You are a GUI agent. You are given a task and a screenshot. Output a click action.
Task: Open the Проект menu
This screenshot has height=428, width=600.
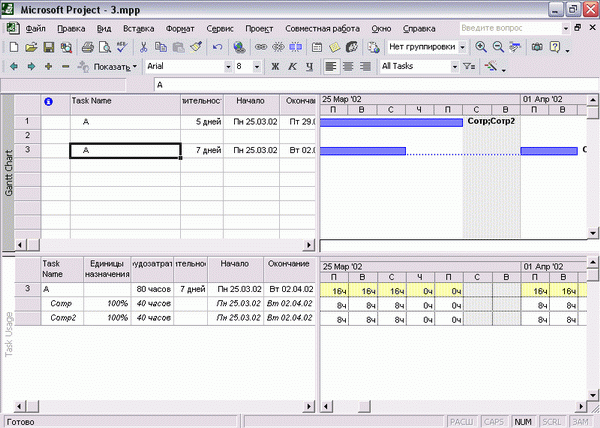(x=259, y=29)
